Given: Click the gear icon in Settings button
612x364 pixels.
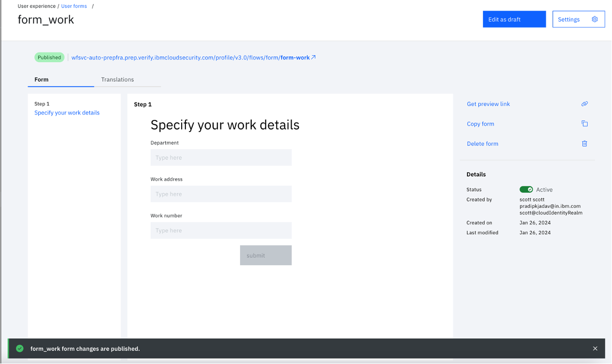Looking at the screenshot, I should 594,19.
